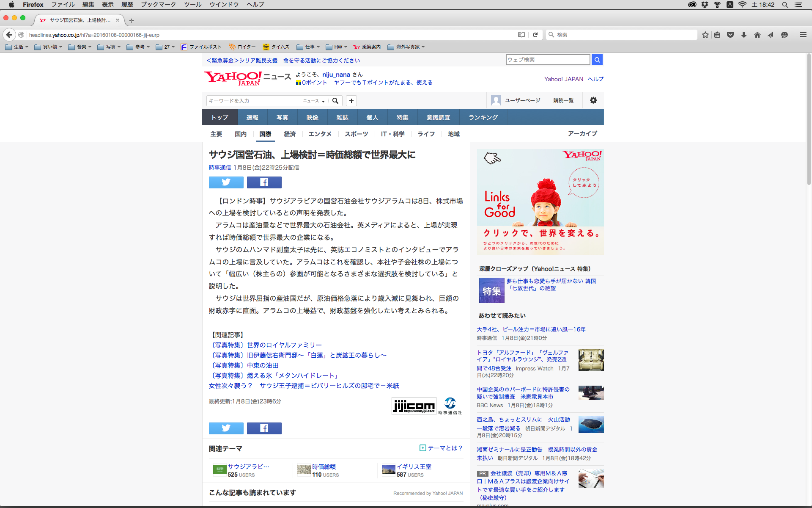Select the ランキング navigation tab

coord(483,117)
